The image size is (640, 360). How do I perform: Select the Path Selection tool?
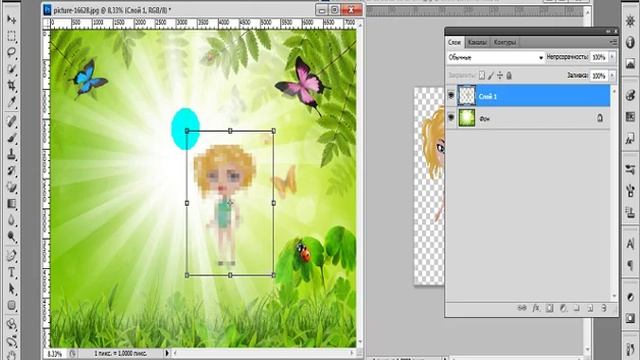point(11,289)
